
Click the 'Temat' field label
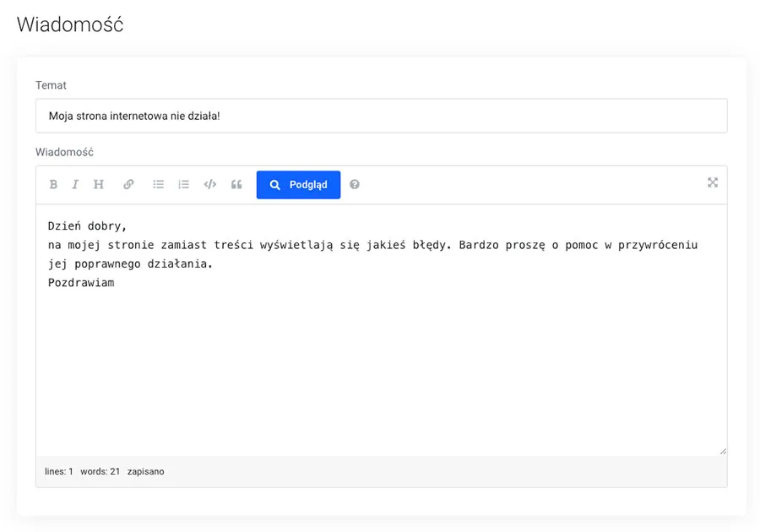click(x=51, y=85)
